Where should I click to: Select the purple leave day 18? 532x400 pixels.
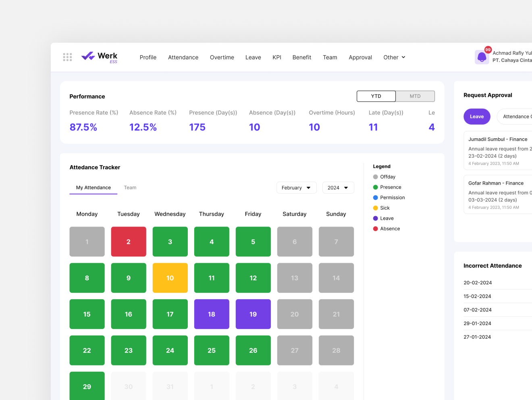click(212, 314)
